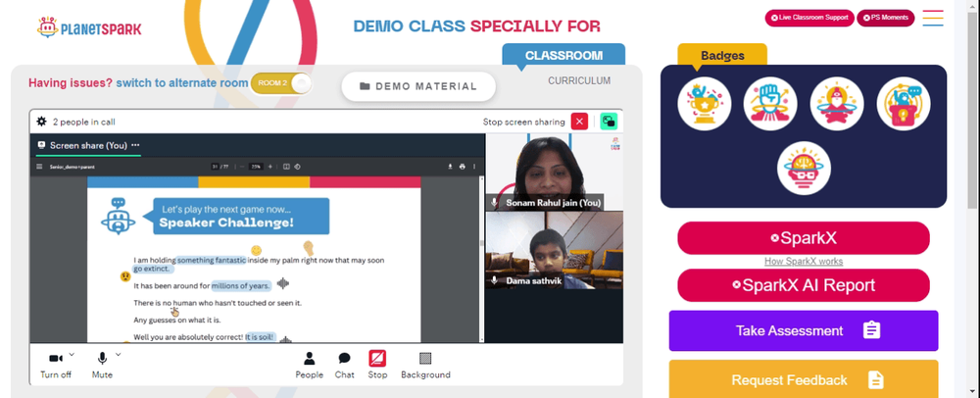
Task: Download the shared PDF
Action: pyautogui.click(x=450, y=167)
